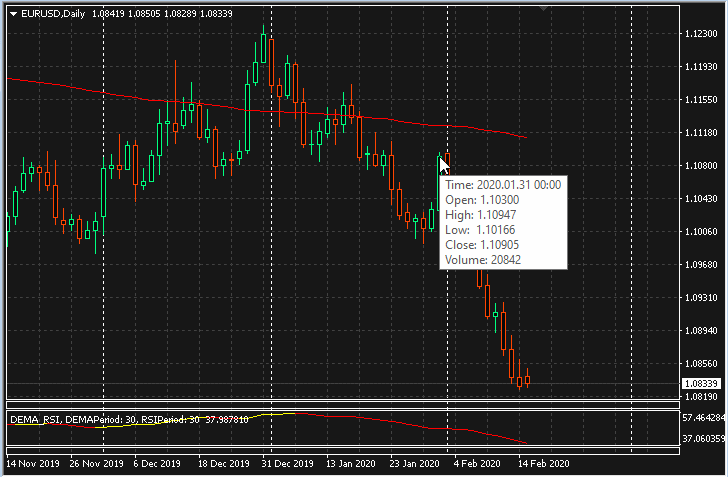Click the tooltip High: 1.10947 line

point(481,215)
